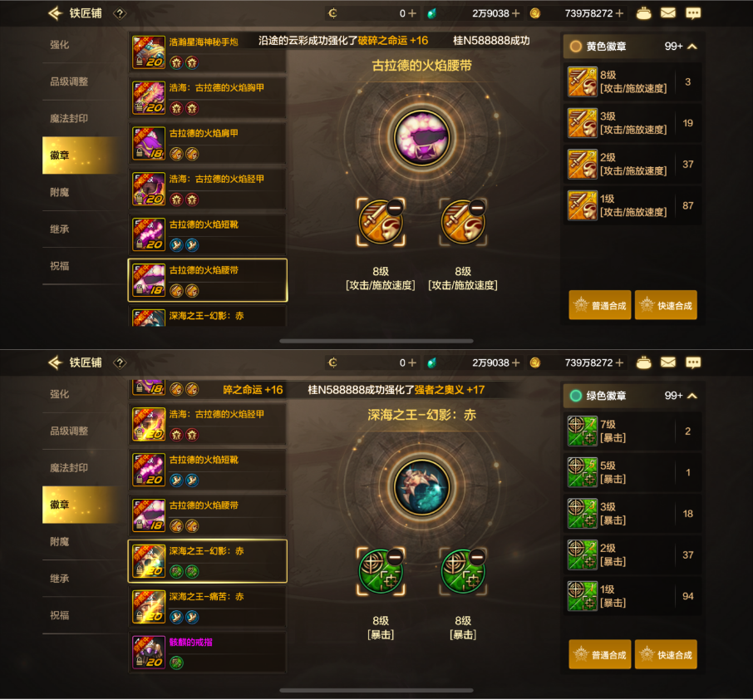Collapse the 黄色徽章 emblem list
Viewport: 753px width, 700px height.
point(692,47)
